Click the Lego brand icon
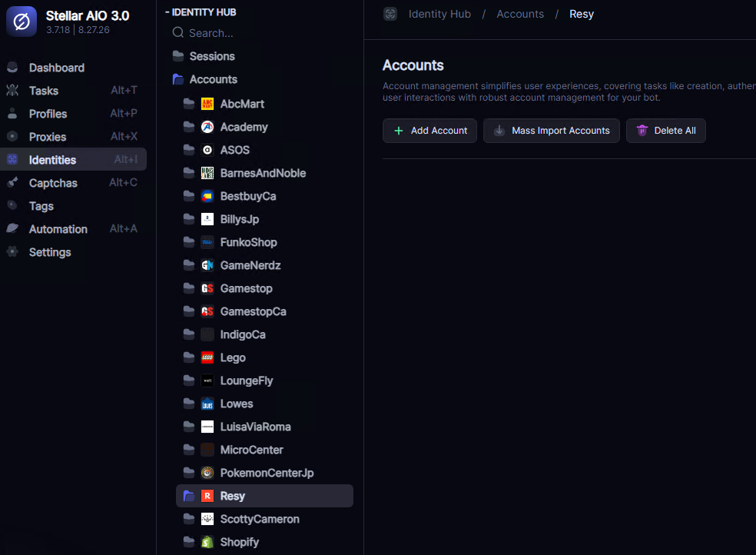This screenshot has width=756, height=555. (x=207, y=357)
